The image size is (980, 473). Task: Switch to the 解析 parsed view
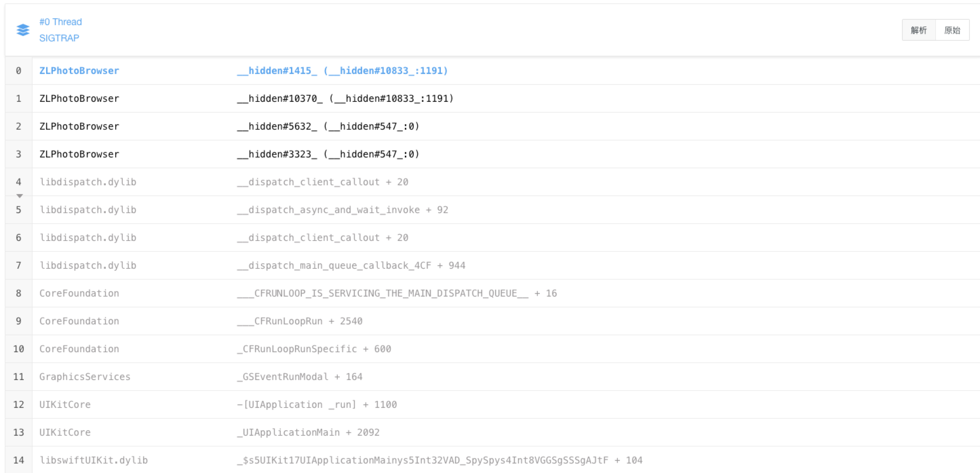[918, 30]
